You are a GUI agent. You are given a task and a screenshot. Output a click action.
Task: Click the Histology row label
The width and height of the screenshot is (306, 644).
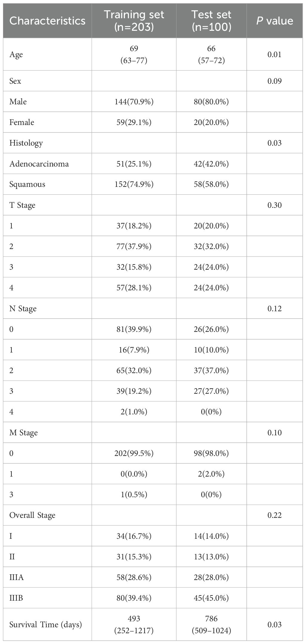[26, 143]
